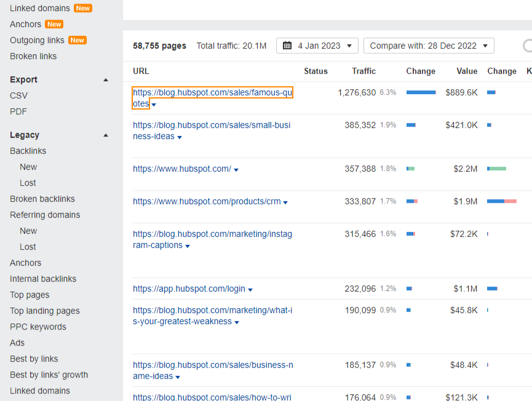532x401 pixels.
Task: Open Top landing pages report
Action: tap(45, 311)
